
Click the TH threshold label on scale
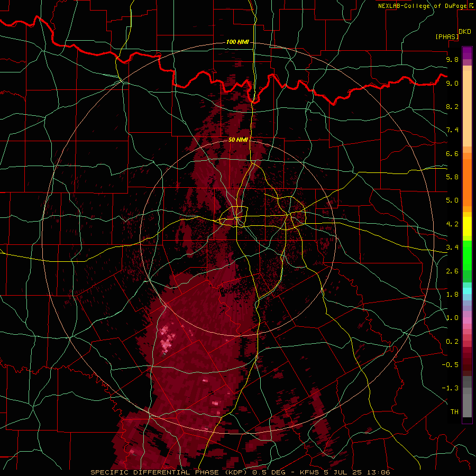tap(454, 412)
